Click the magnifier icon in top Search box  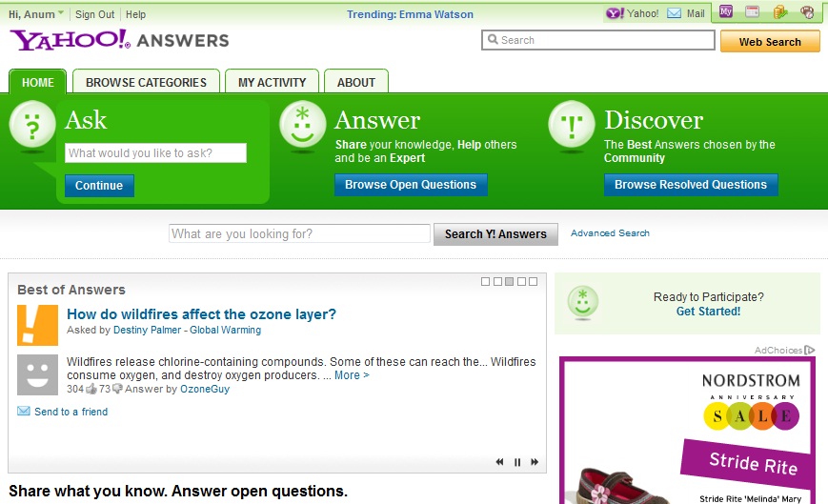pyautogui.click(x=493, y=40)
